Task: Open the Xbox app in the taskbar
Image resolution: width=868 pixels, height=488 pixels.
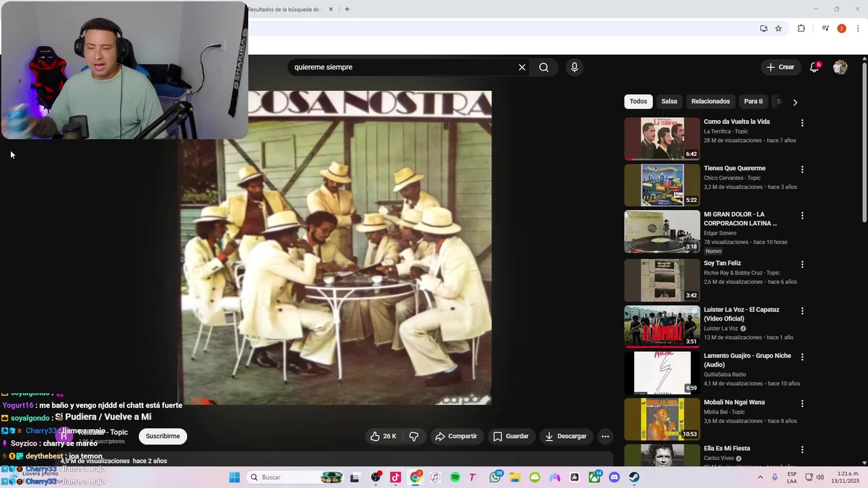Action: point(595,477)
